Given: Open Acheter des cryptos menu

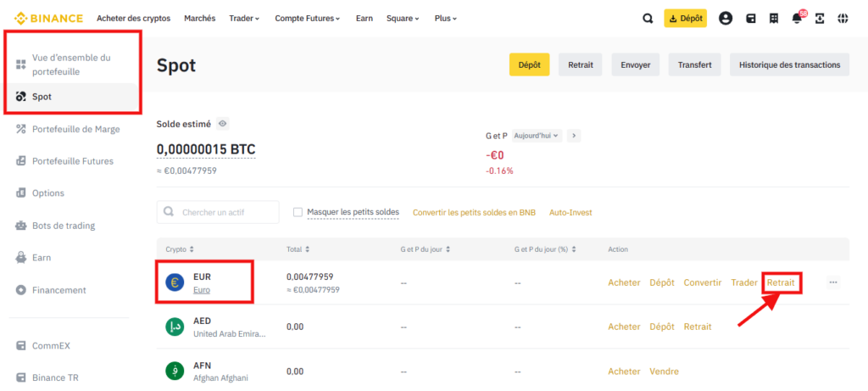Looking at the screenshot, I should pyautogui.click(x=133, y=19).
